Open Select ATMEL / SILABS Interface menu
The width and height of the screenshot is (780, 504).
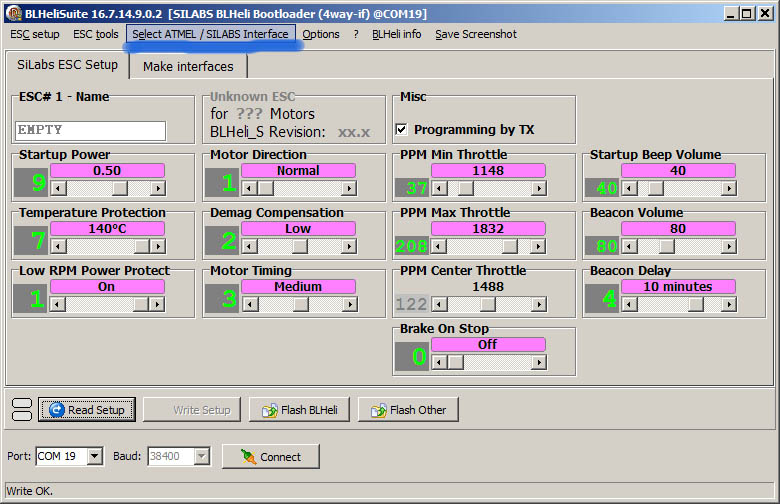pyautogui.click(x=210, y=34)
